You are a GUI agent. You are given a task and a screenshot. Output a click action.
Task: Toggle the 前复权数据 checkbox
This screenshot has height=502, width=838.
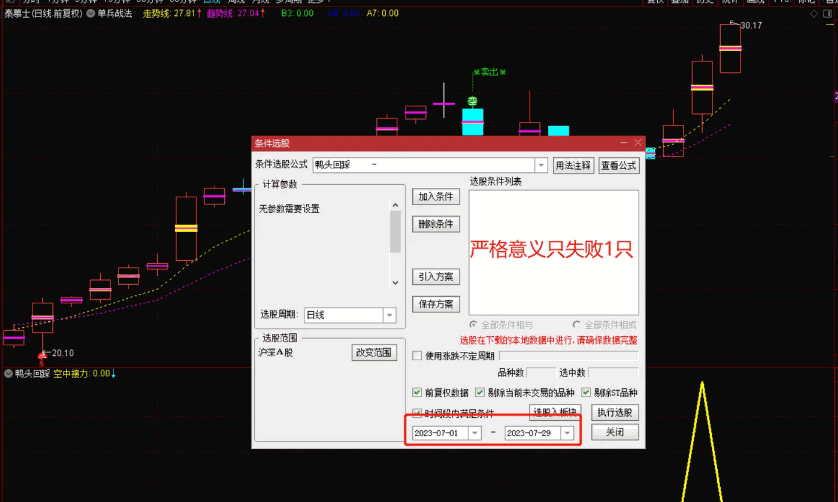417,392
